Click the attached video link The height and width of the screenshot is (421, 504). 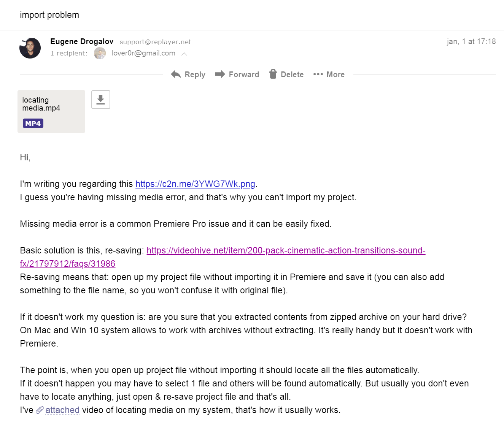coord(62,410)
